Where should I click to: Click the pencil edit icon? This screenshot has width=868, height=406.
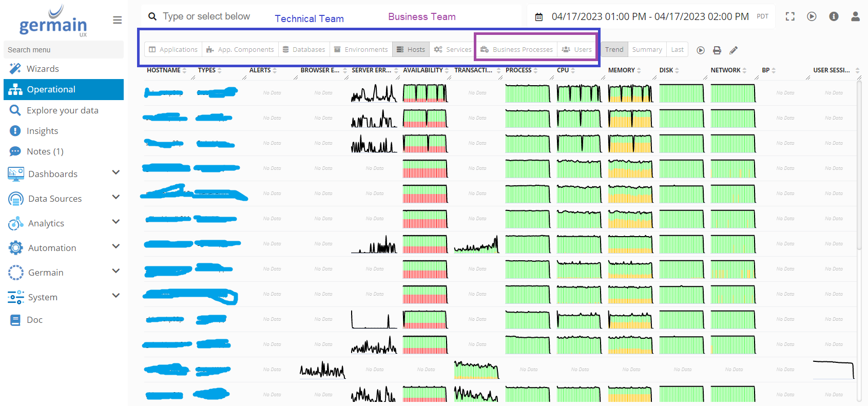tap(734, 50)
